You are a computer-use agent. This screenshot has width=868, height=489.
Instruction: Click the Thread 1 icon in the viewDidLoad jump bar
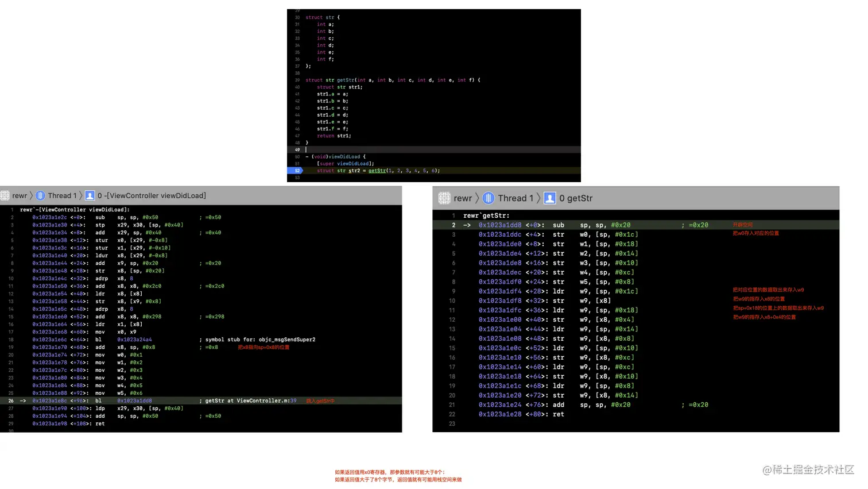(x=41, y=195)
